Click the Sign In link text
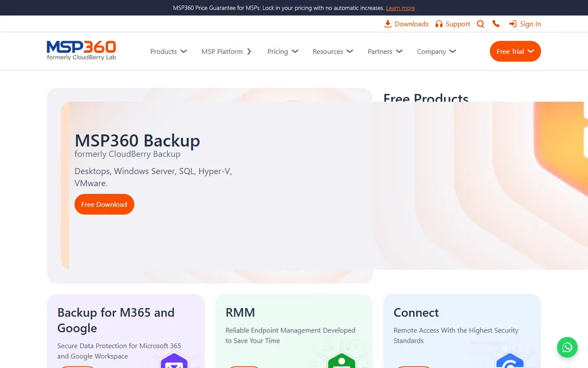Screen dimensions: 588x368 530,24
